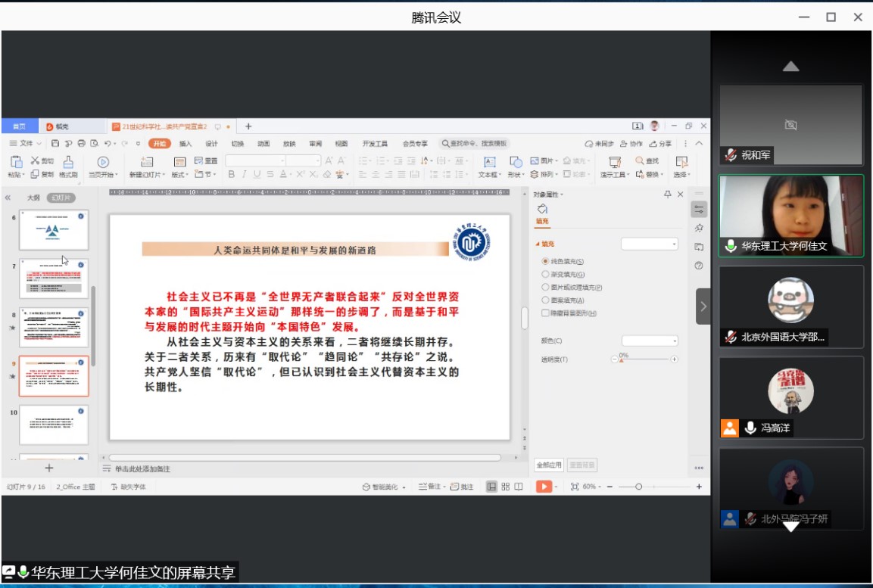Image resolution: width=873 pixels, height=588 pixels.
Task: Start slideshow from current slide icon
Action: (x=103, y=162)
